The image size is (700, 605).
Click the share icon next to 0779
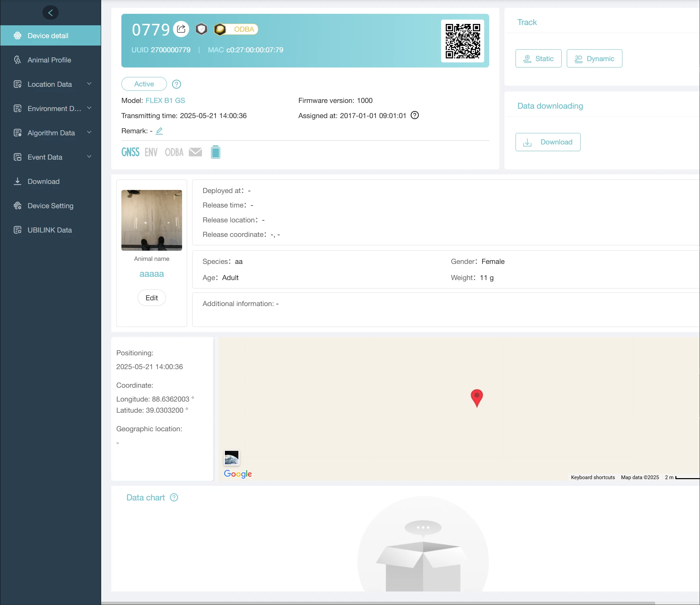[181, 29]
